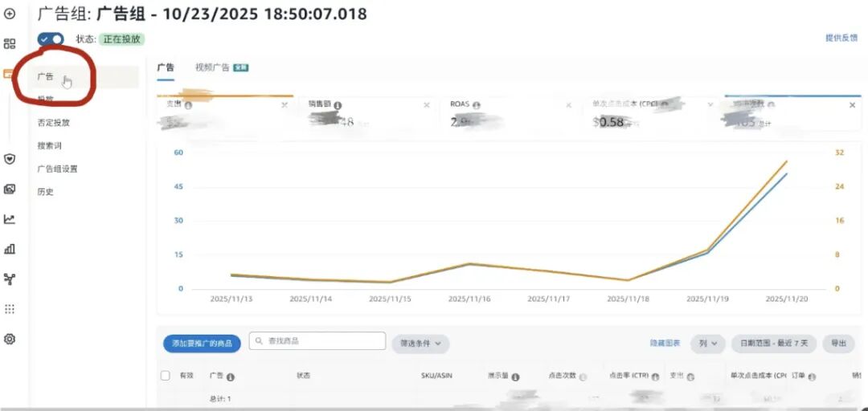The height and width of the screenshot is (411, 868).
Task: Remove the ROAS metric card
Action: click(568, 105)
